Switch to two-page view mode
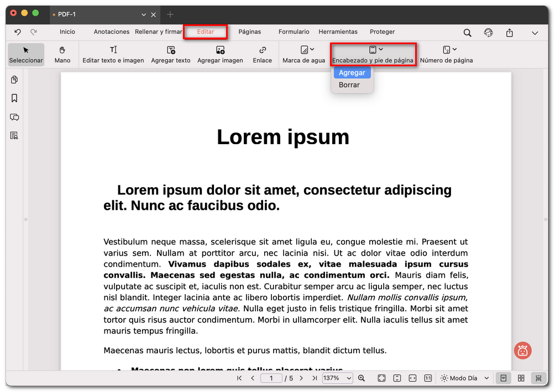Image resolution: width=555 pixels, height=392 pixels. coord(521,378)
